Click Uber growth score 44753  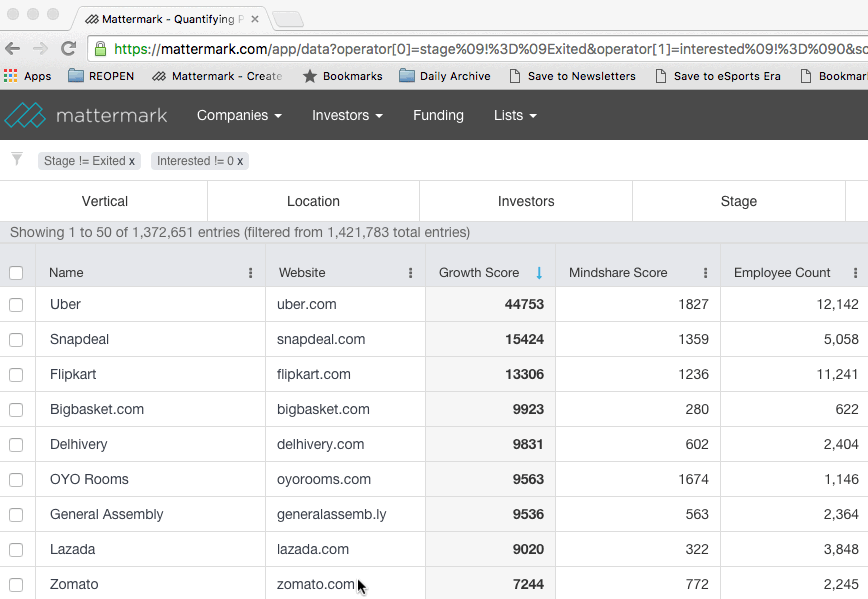tap(524, 304)
